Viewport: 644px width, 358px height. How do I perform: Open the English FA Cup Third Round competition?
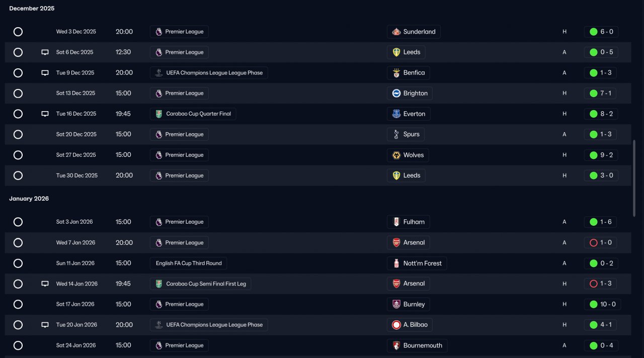[189, 263]
